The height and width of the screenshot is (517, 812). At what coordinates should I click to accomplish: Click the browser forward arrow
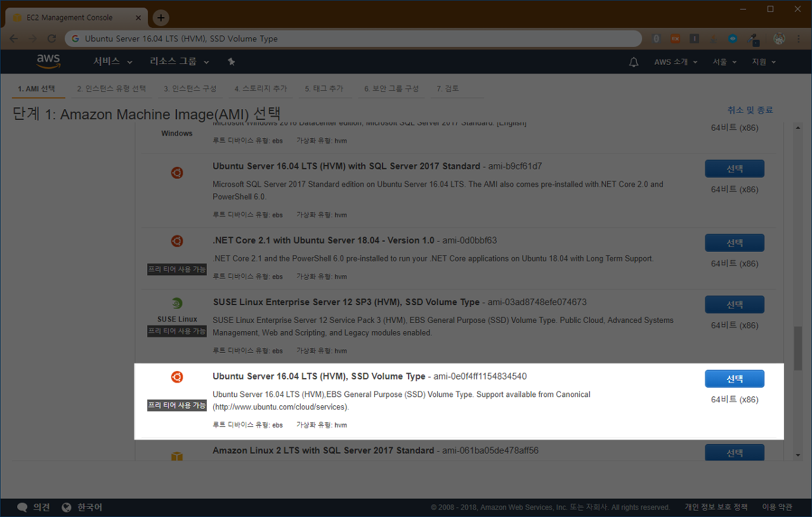[x=32, y=39]
